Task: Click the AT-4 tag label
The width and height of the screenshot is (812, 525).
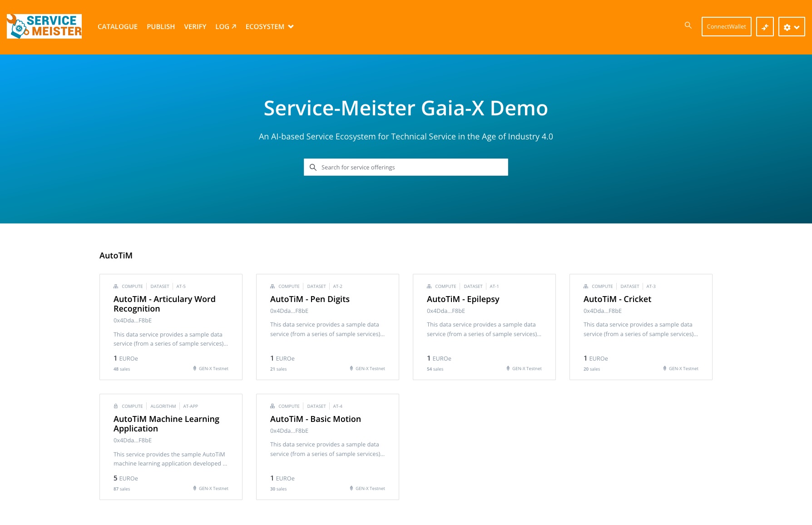Action: click(x=337, y=406)
